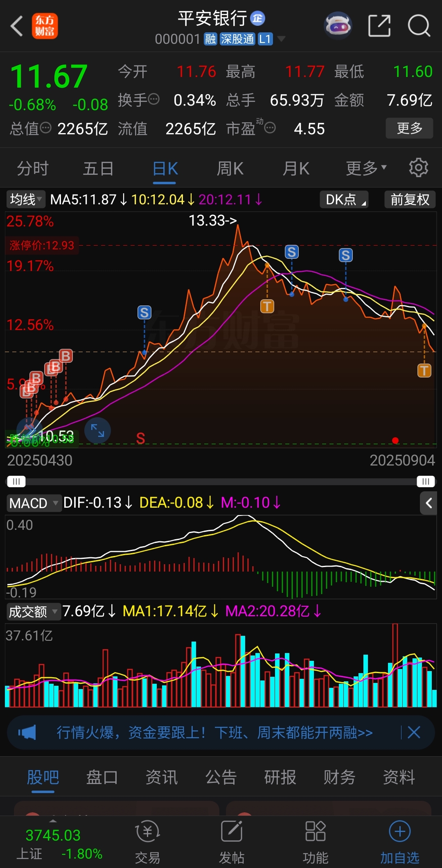Viewport: 442px width, 868px height.
Task: Switch to 周K chart tab
Action: point(230,168)
